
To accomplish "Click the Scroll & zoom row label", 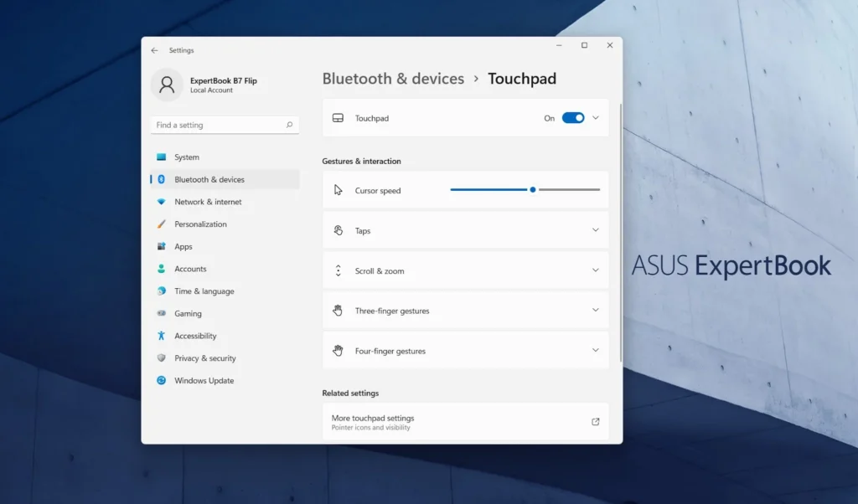I will click(380, 271).
